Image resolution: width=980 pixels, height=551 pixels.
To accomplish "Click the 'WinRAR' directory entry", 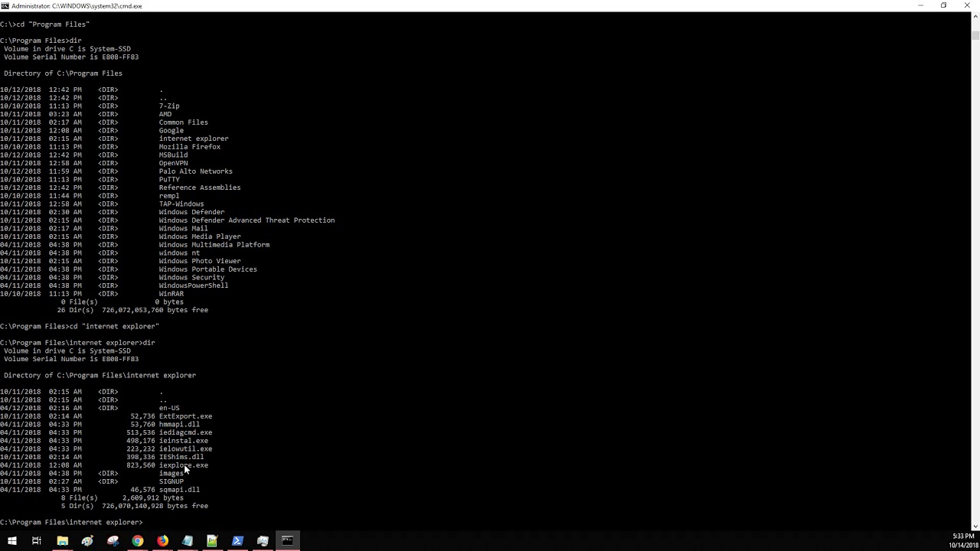I will (x=171, y=294).
